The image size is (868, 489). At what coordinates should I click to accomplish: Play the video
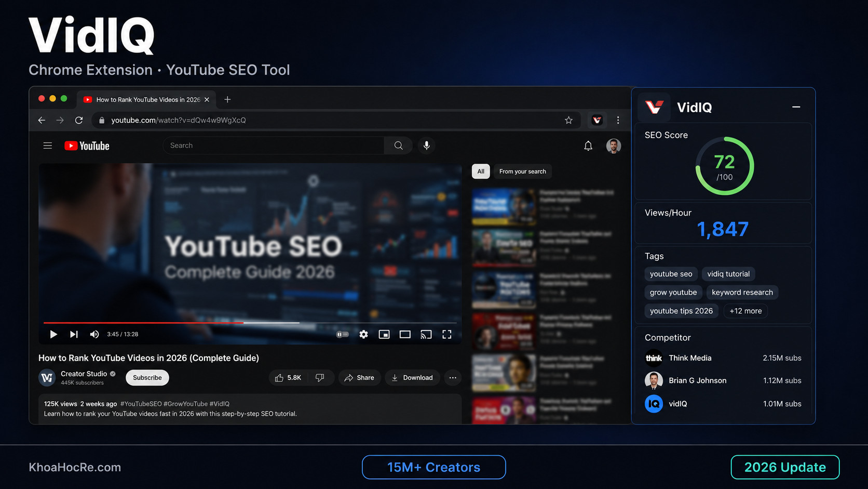(53, 334)
